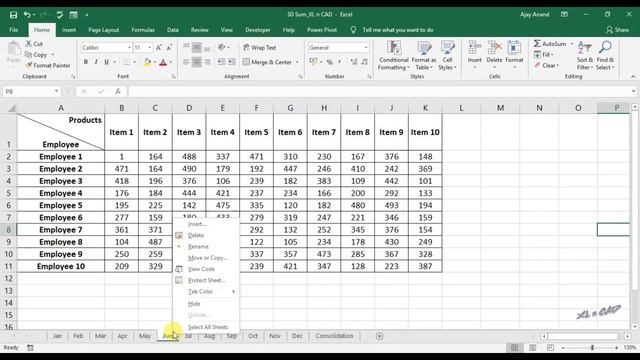Click the Cut scissors icon

[29, 44]
